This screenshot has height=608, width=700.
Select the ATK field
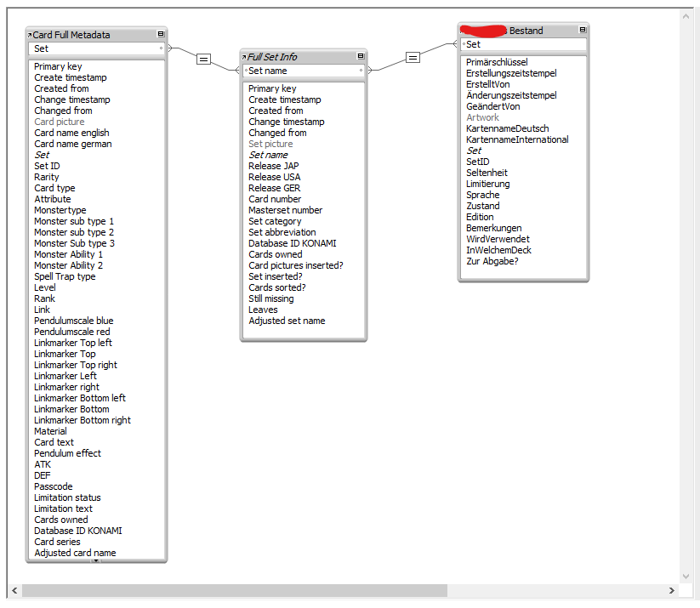[43, 464]
